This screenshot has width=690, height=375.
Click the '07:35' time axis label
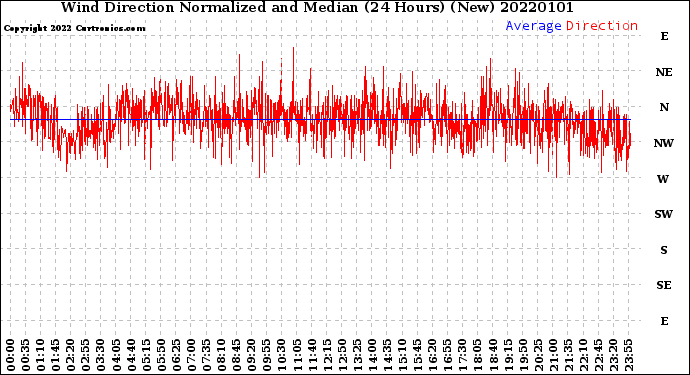(206, 355)
